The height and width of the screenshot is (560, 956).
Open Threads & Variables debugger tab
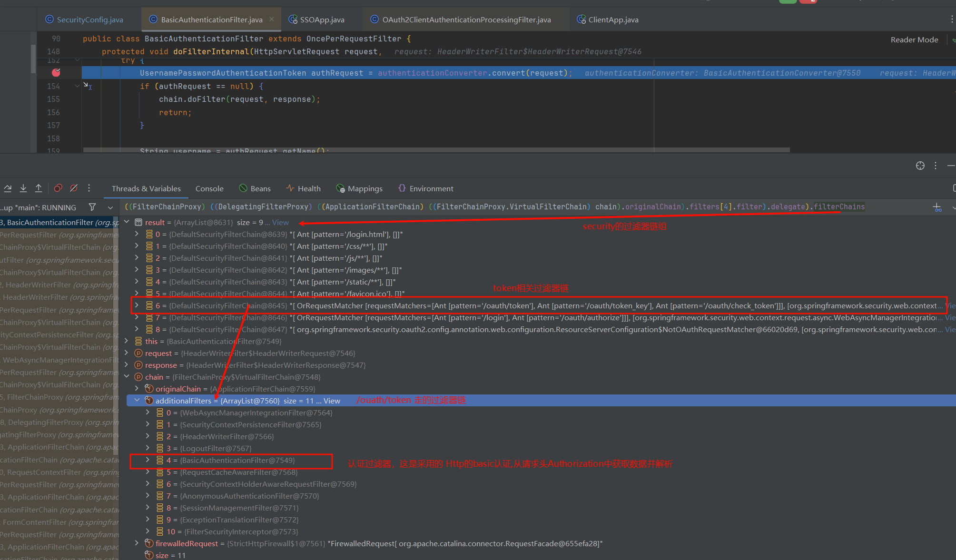tap(146, 188)
